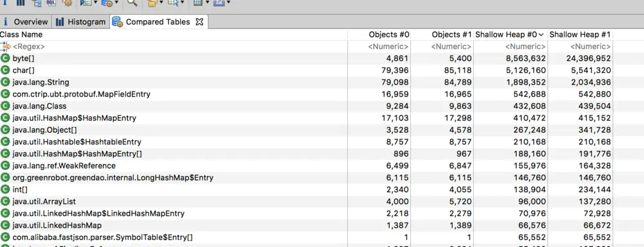
Task: Switch to the Overview tab
Action: pos(25,22)
